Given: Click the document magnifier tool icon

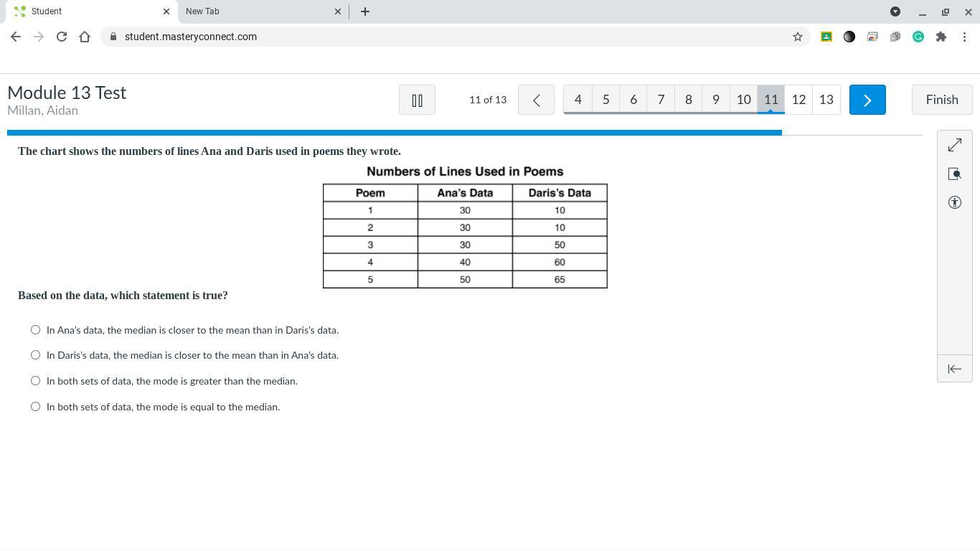Looking at the screenshot, I should tap(954, 174).
